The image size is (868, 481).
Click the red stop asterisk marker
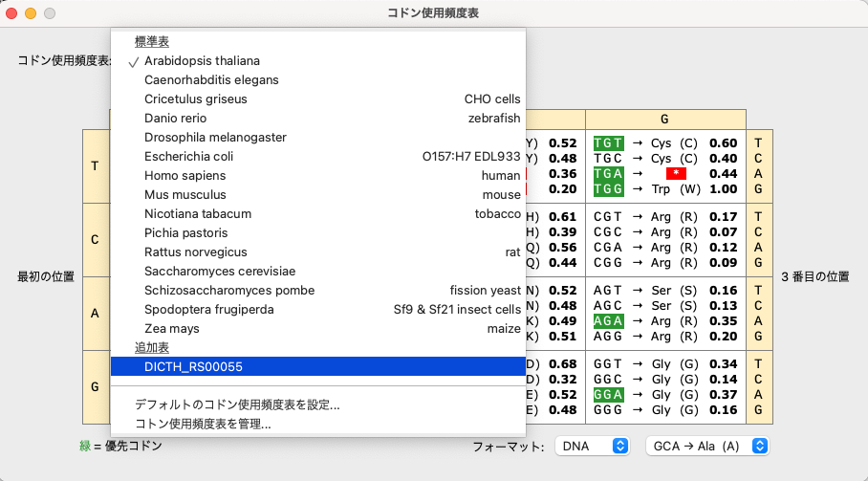click(x=676, y=174)
